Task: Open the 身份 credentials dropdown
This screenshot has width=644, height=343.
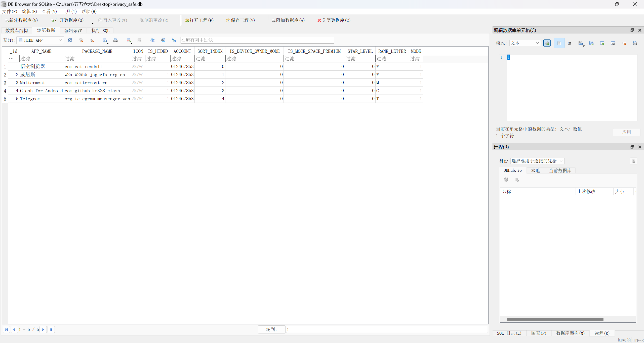Action: click(x=537, y=161)
